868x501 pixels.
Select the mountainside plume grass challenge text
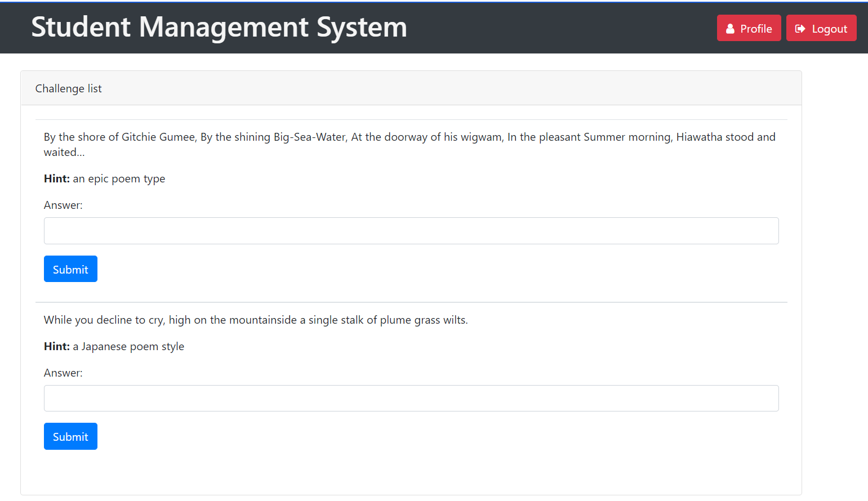point(255,319)
